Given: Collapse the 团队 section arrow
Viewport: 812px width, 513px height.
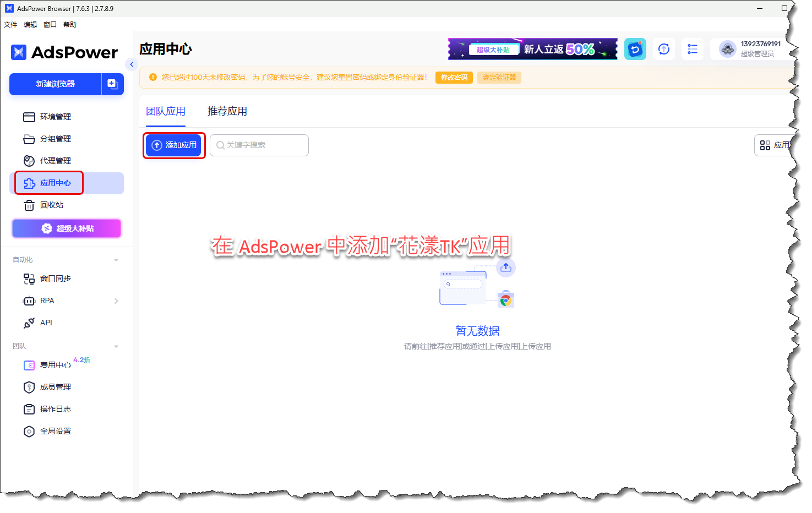Looking at the screenshot, I should 116,346.
